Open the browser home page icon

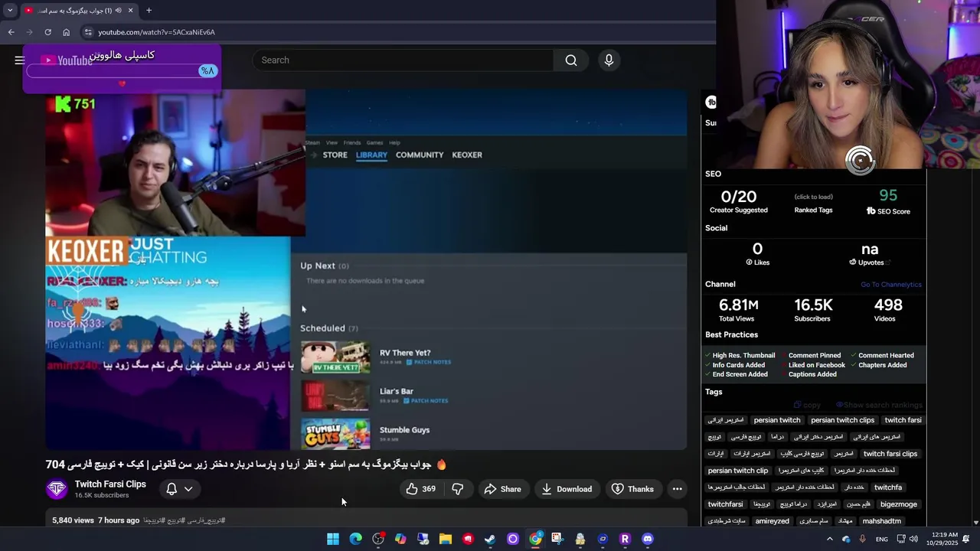click(x=66, y=32)
